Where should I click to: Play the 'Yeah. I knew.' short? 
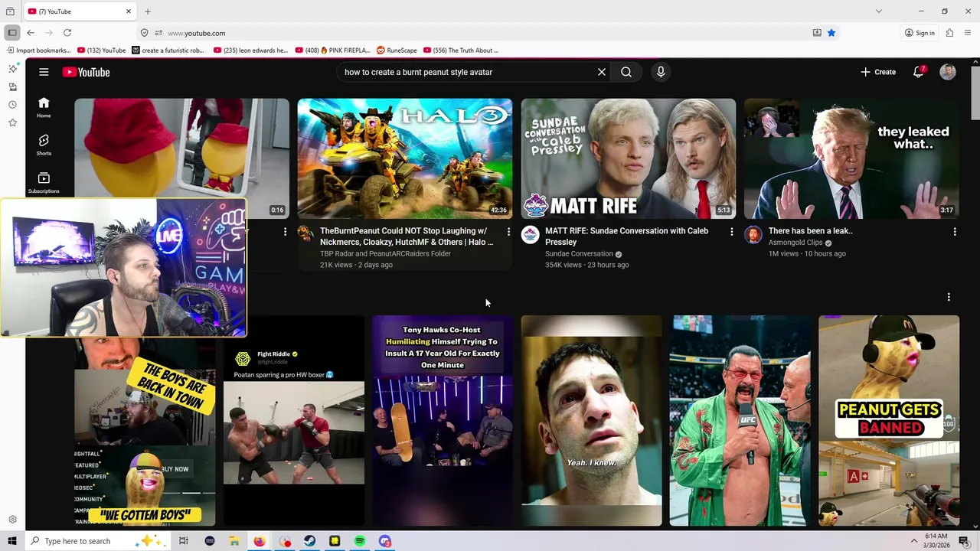tap(591, 420)
